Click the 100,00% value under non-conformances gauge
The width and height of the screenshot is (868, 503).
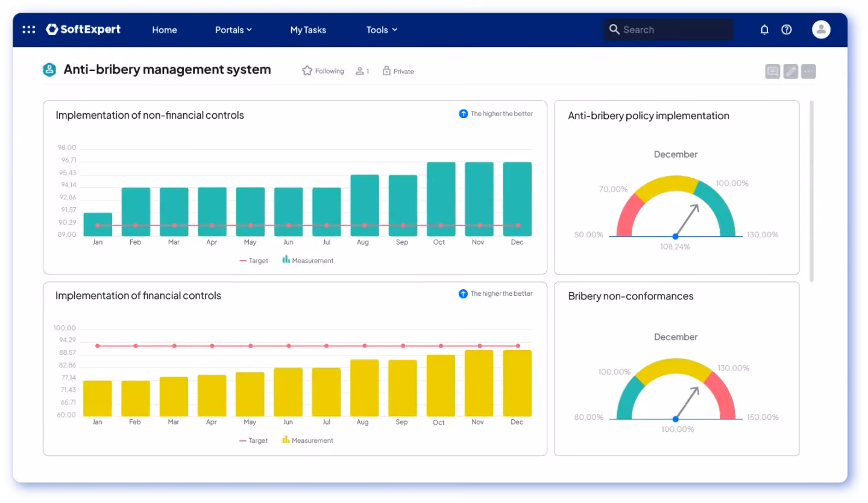click(678, 430)
